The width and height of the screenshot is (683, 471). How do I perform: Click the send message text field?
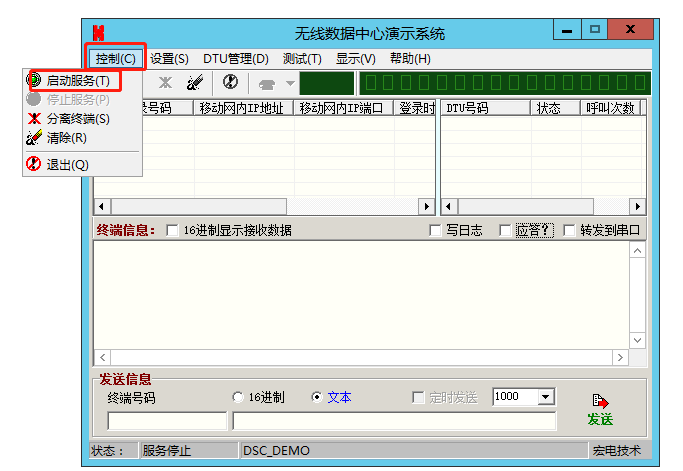click(x=395, y=421)
